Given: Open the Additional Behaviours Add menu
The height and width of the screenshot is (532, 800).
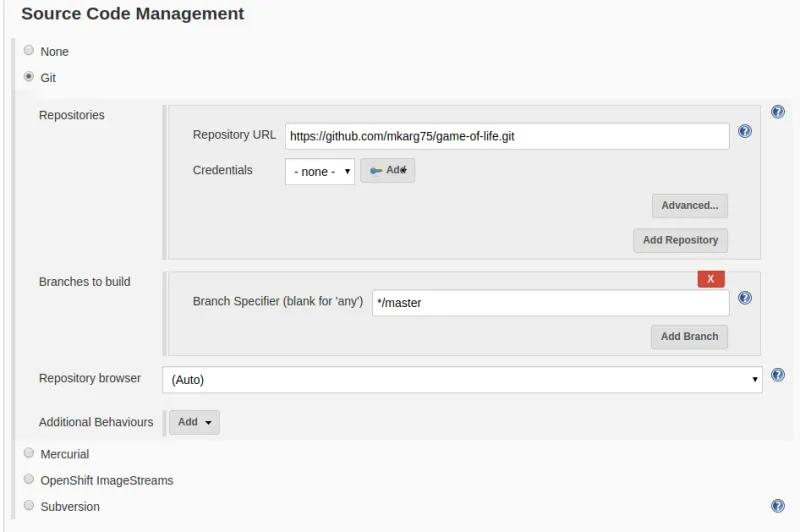Looking at the screenshot, I should click(x=195, y=422).
